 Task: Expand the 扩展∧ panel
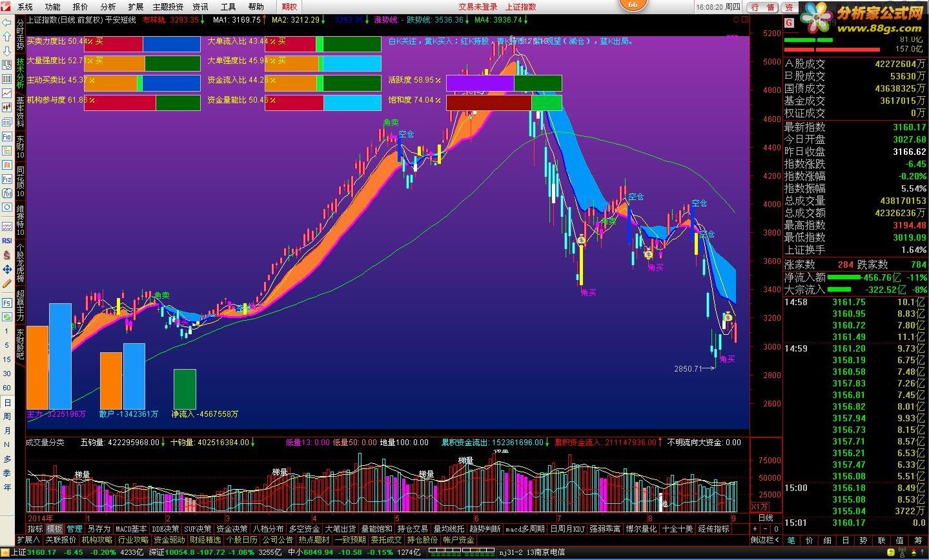[28, 540]
